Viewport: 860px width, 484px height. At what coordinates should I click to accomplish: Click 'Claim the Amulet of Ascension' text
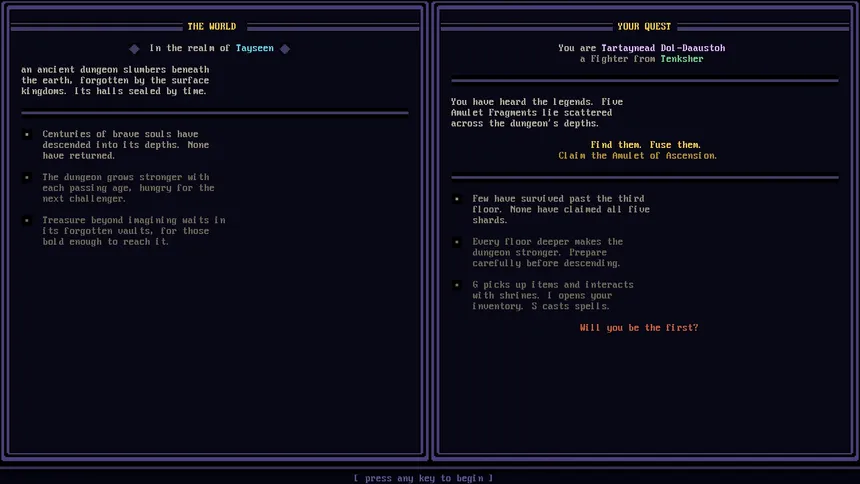[637, 156]
